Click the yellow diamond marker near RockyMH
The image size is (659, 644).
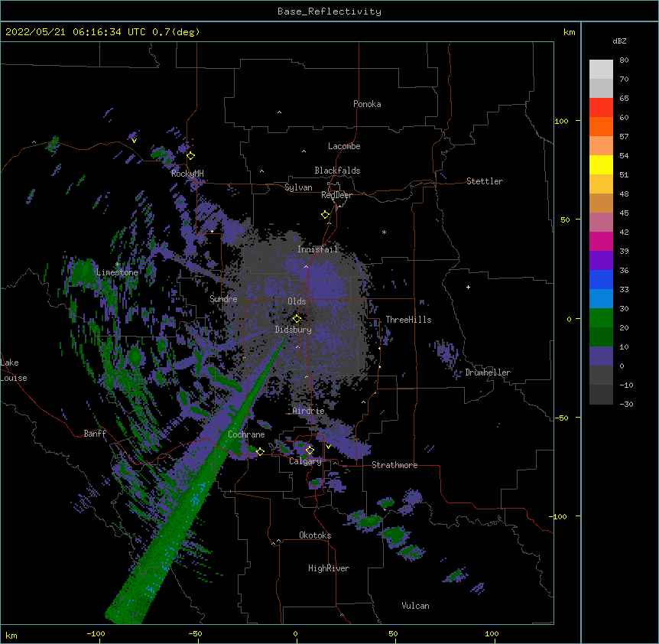191,156
